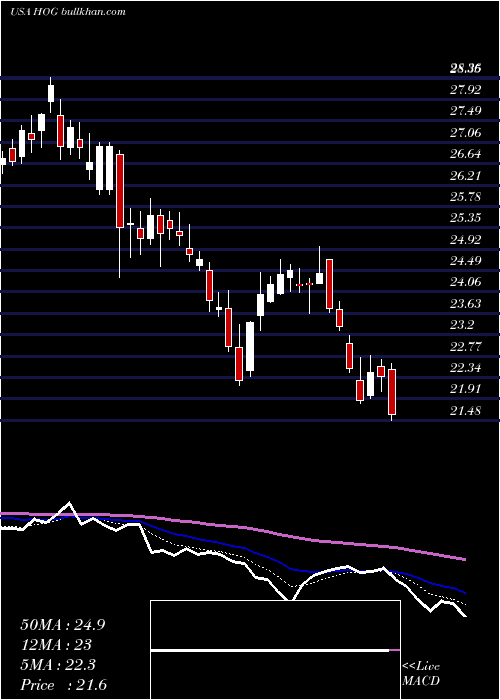Click the USA HOG bullkhan.com chart title
The image size is (500, 700).
click(x=67, y=11)
